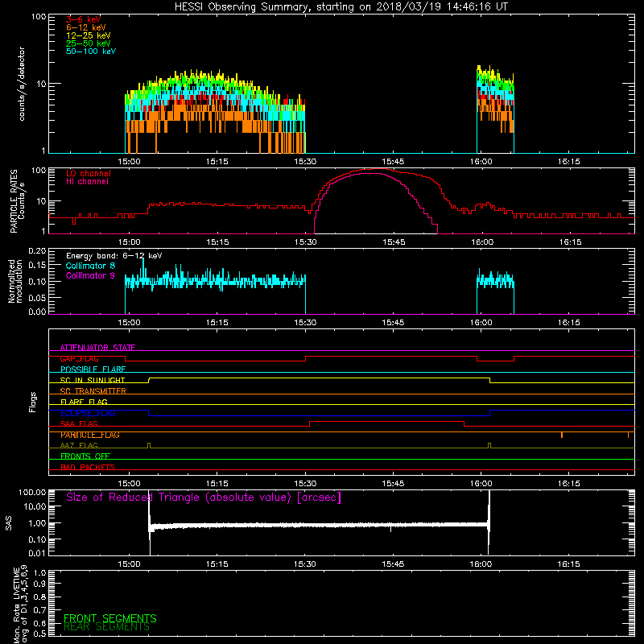Select the green 'FRONTS_OFF' label
The height and width of the screenshot is (644, 644).
(x=85, y=456)
